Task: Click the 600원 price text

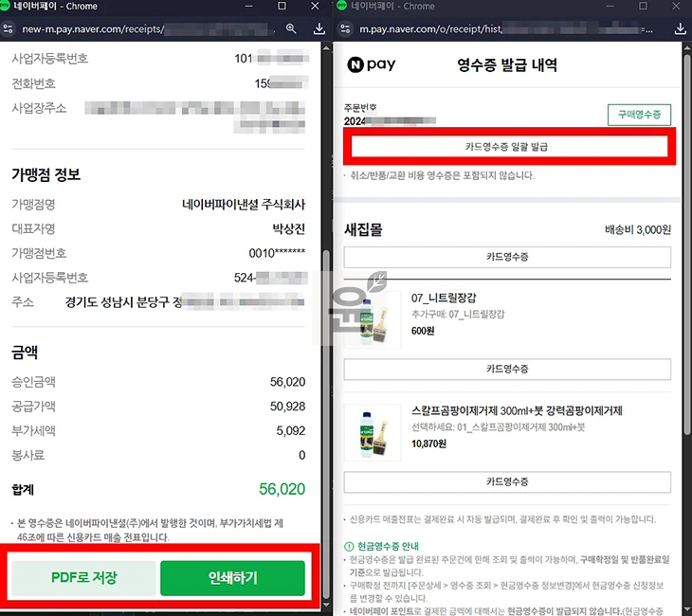Action: coord(423,331)
